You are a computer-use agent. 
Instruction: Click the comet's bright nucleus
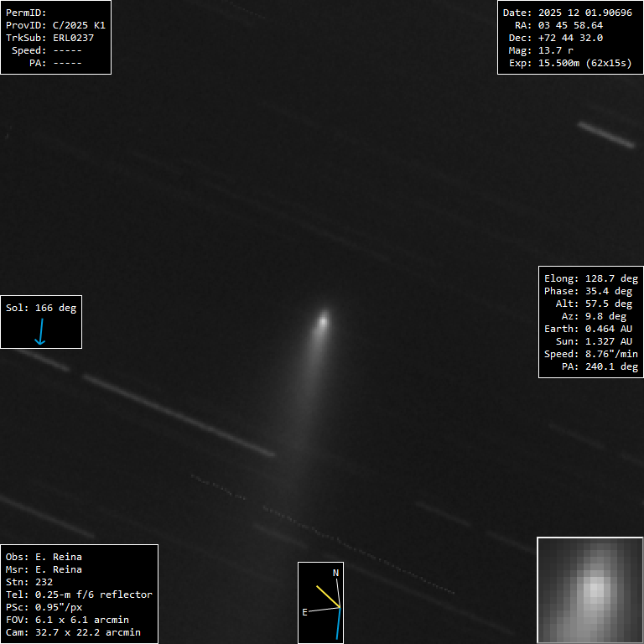[324, 319]
